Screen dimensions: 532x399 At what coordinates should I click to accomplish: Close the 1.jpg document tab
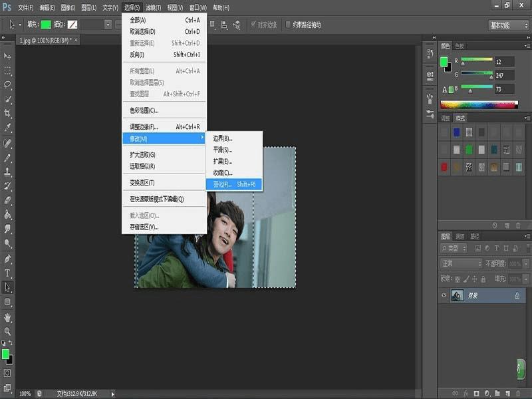(x=75, y=41)
